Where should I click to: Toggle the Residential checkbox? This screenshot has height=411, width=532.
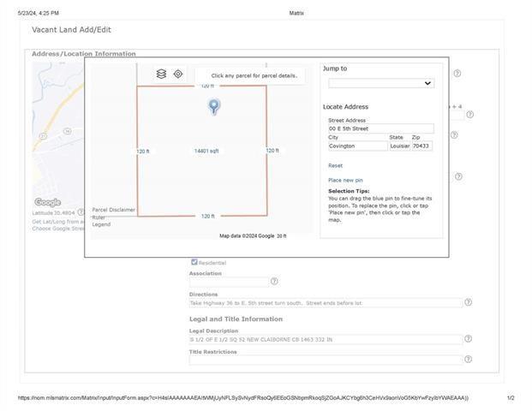click(194, 262)
